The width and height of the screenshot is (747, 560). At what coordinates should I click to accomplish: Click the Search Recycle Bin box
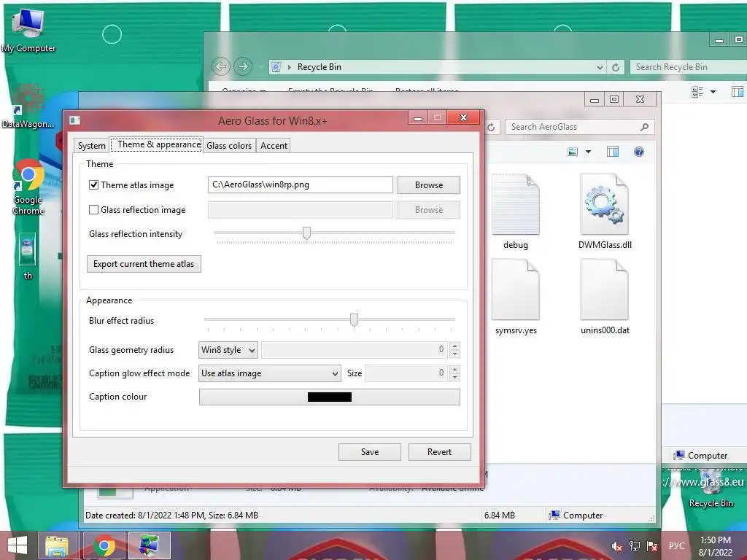pyautogui.click(x=688, y=67)
